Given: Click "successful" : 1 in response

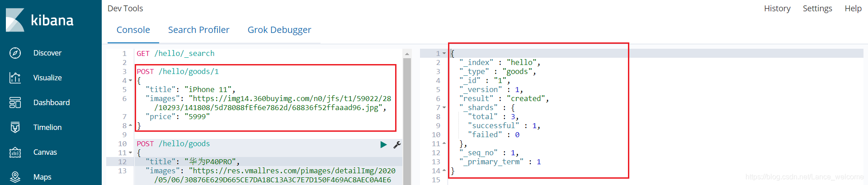Looking at the screenshot, I should point(504,125).
